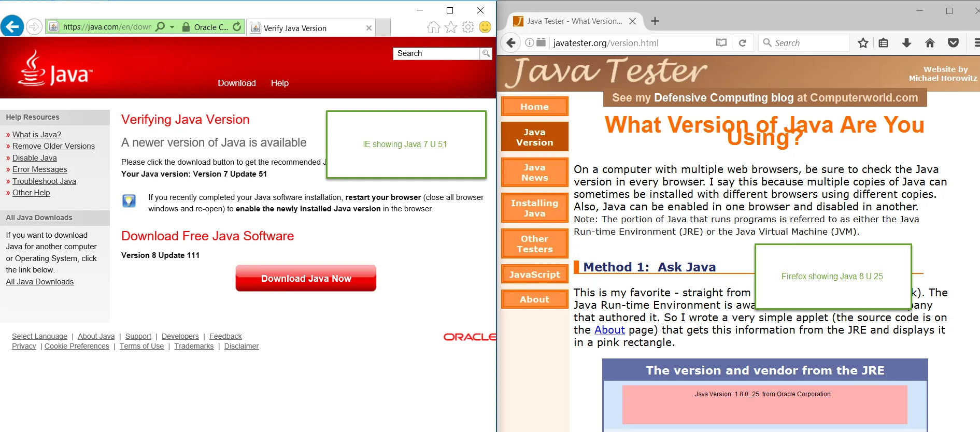Viewport: 980px width, 432px height.
Task: Click Feedback footer link
Action: tap(225, 336)
